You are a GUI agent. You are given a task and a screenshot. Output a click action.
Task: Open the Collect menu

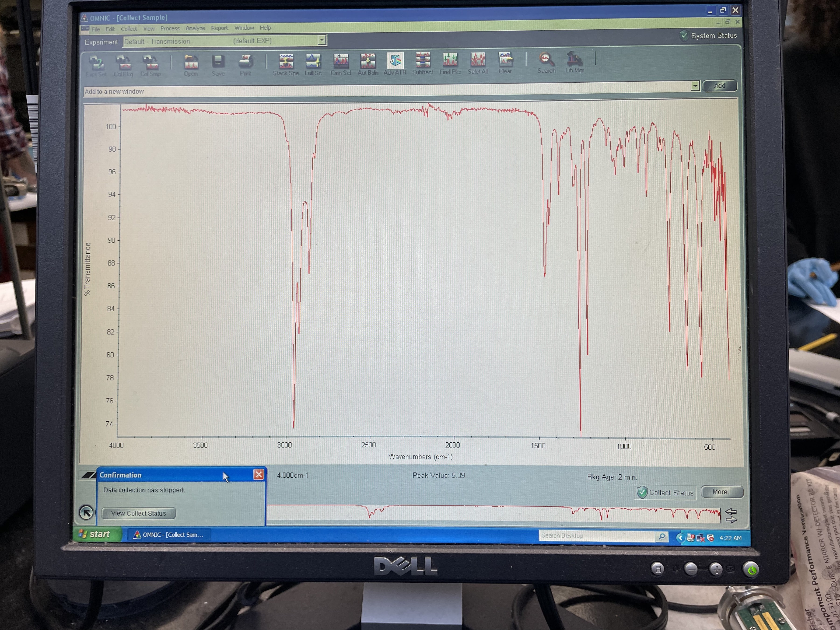(129, 29)
